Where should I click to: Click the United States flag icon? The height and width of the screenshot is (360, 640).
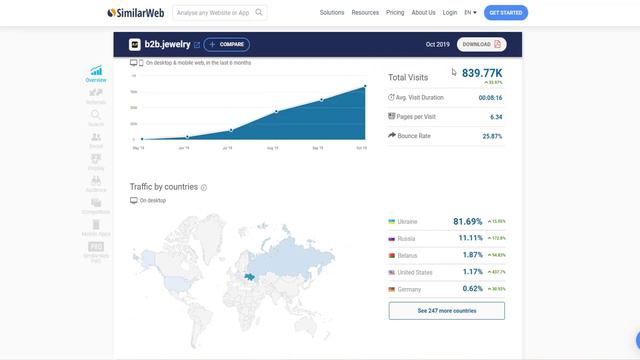pyautogui.click(x=392, y=272)
